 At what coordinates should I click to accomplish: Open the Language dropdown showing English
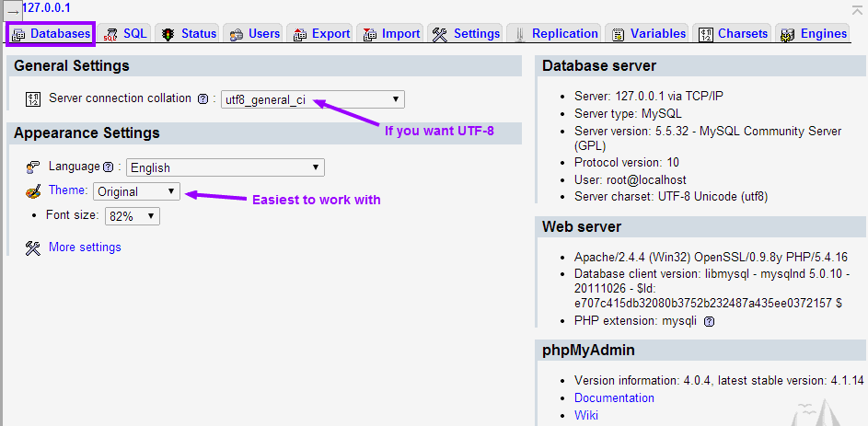click(226, 167)
